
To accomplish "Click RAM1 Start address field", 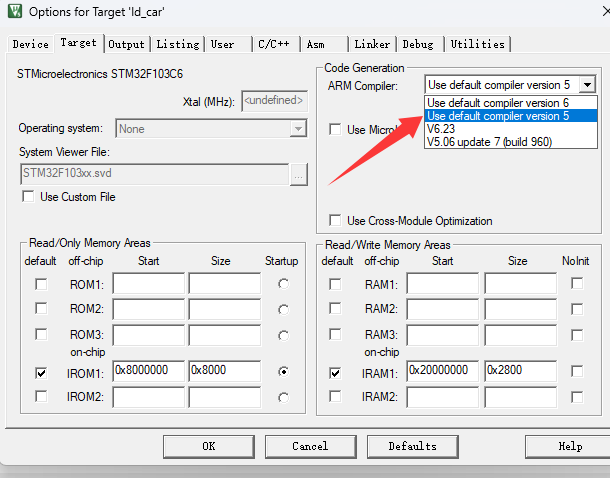I will pos(443,283).
